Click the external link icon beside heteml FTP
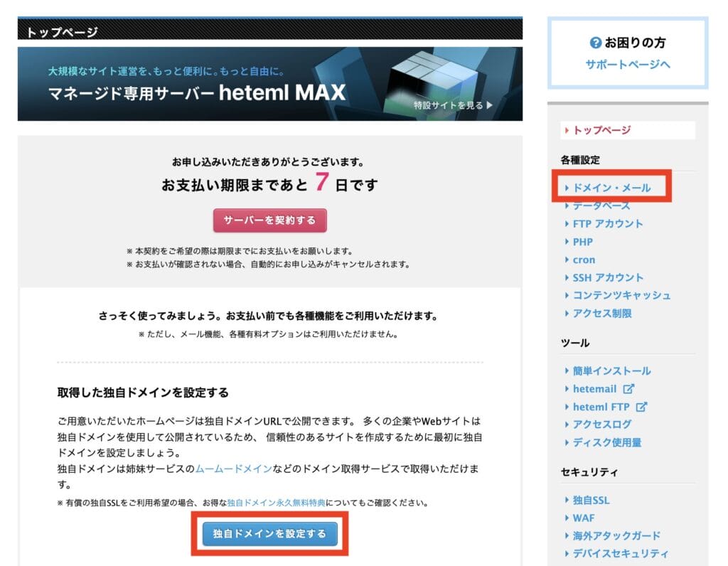 641,407
